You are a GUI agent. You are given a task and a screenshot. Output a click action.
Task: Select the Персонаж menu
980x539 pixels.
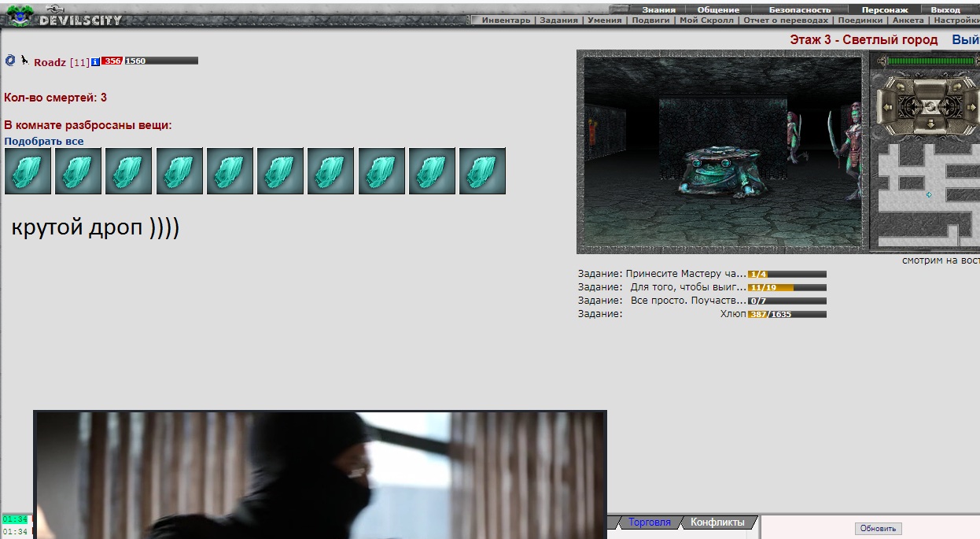[885, 9]
